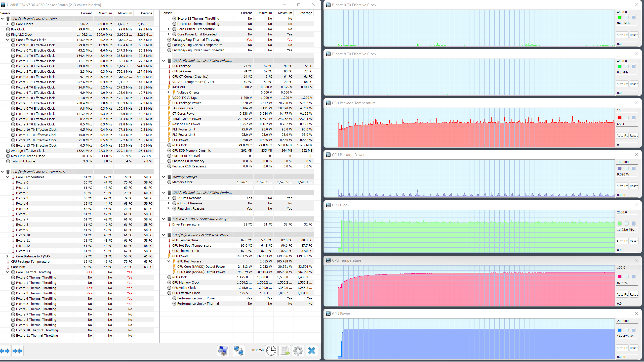
Task: Click green color swatch in GPU Clock graph
Action: pyautogui.click(x=620, y=223)
